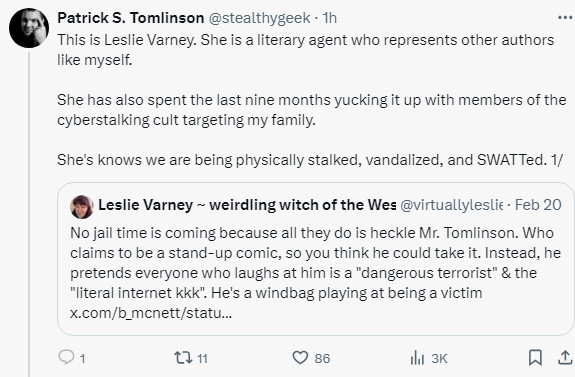Click the 11 reposts count
This screenshot has height=377, width=575.
pos(202,358)
